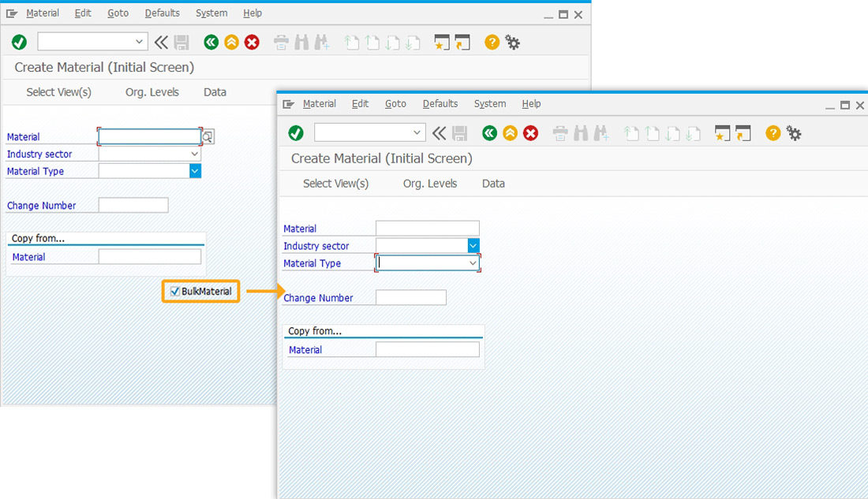
Task: Click Generate Shortcut icon in front window
Action: pyautogui.click(x=743, y=132)
